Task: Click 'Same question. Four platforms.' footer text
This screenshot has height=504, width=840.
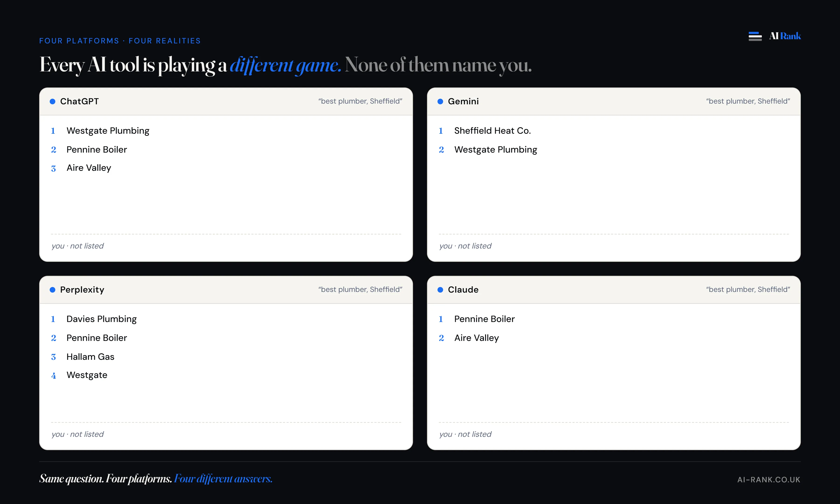Action: [106, 479]
